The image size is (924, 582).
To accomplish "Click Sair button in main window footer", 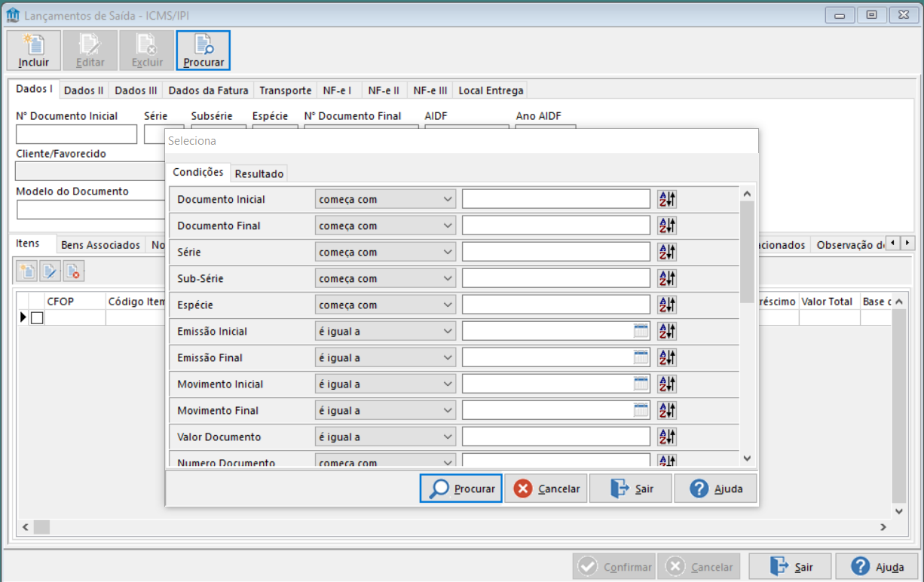I will coord(790,567).
